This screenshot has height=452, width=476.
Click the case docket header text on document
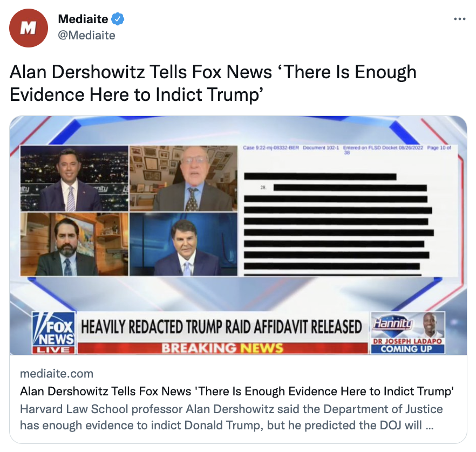click(x=346, y=150)
